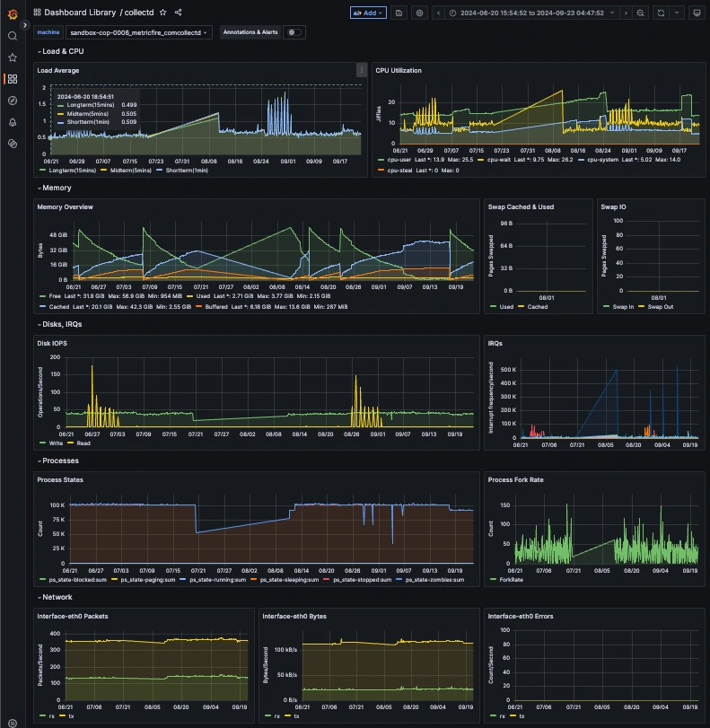Screen dimensions: 710x728
Task: Click the Add button
Action: [368, 13]
